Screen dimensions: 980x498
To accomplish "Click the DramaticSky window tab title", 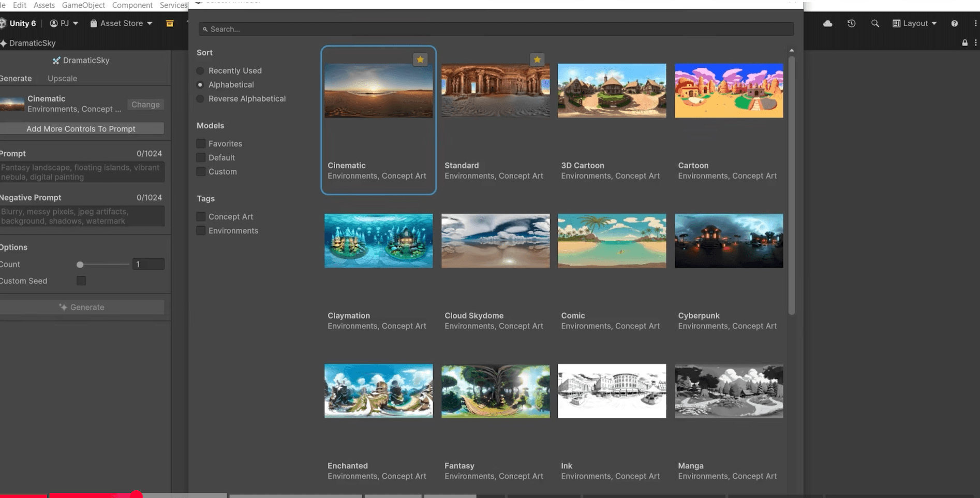I will pos(32,43).
